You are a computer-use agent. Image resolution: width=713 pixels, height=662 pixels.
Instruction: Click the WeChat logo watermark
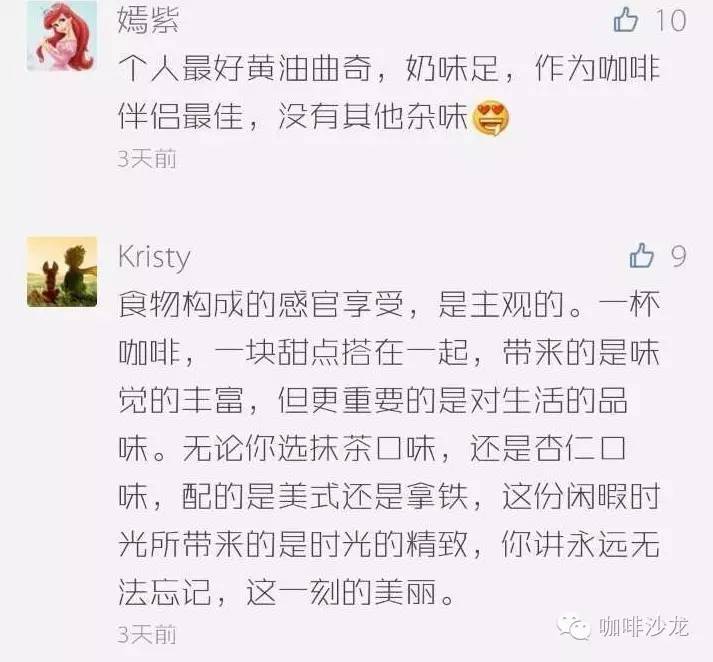pos(574,627)
